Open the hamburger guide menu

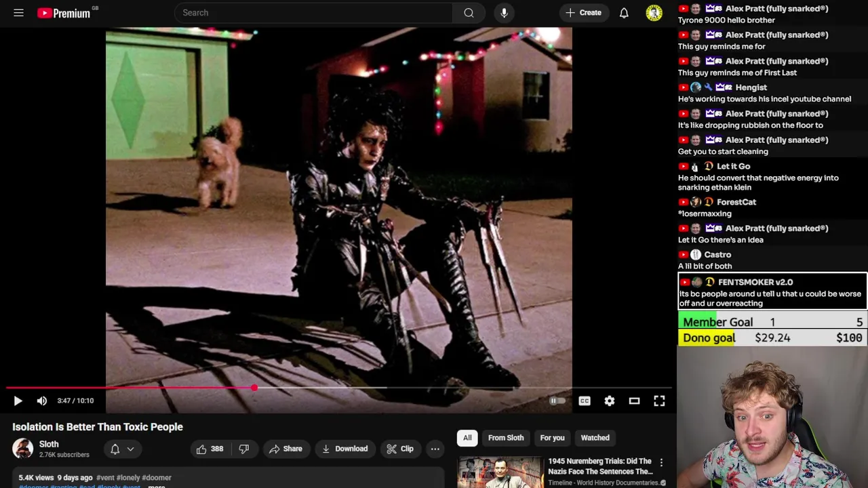[18, 13]
